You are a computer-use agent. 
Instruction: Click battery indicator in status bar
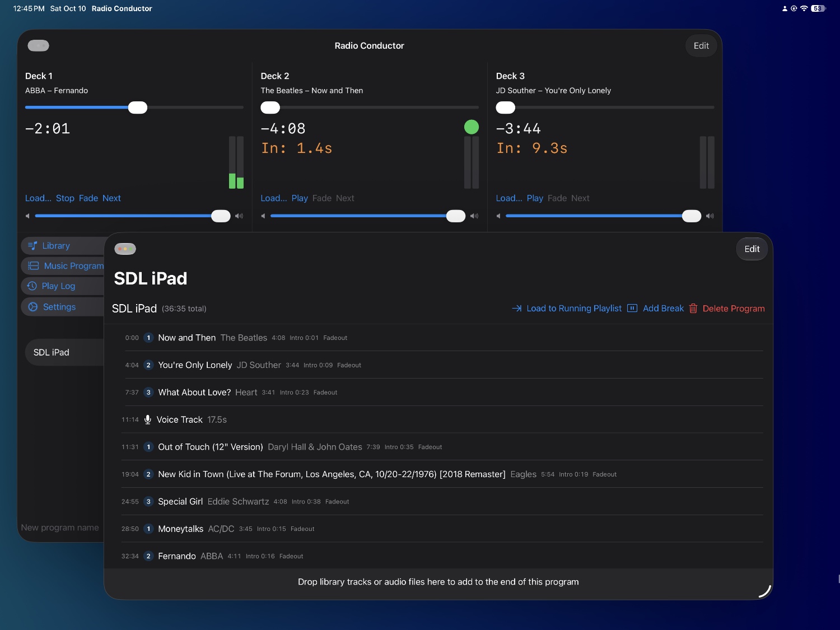818,8
